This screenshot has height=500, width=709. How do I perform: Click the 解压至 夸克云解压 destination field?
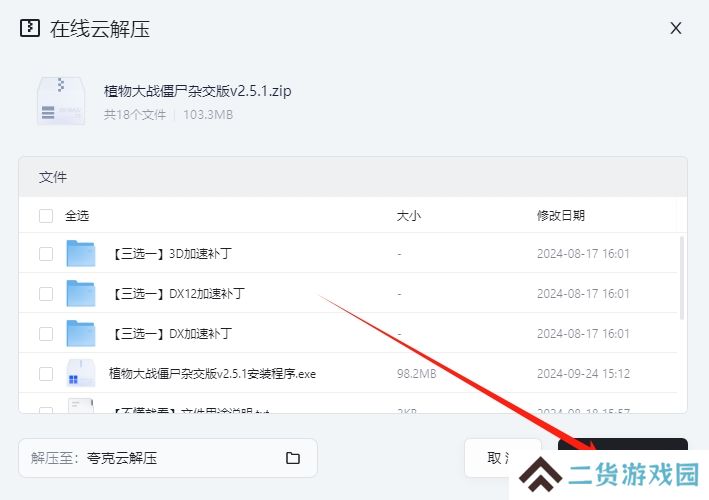[168, 458]
